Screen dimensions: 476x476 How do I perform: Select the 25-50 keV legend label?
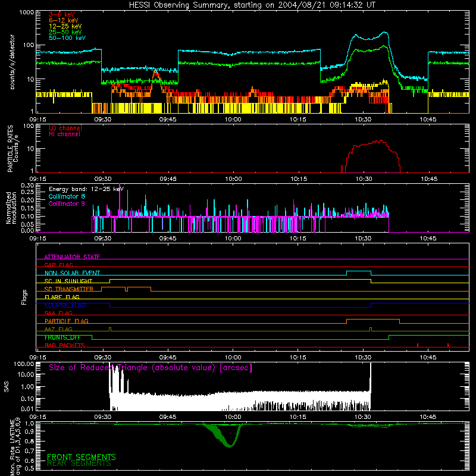click(x=65, y=32)
